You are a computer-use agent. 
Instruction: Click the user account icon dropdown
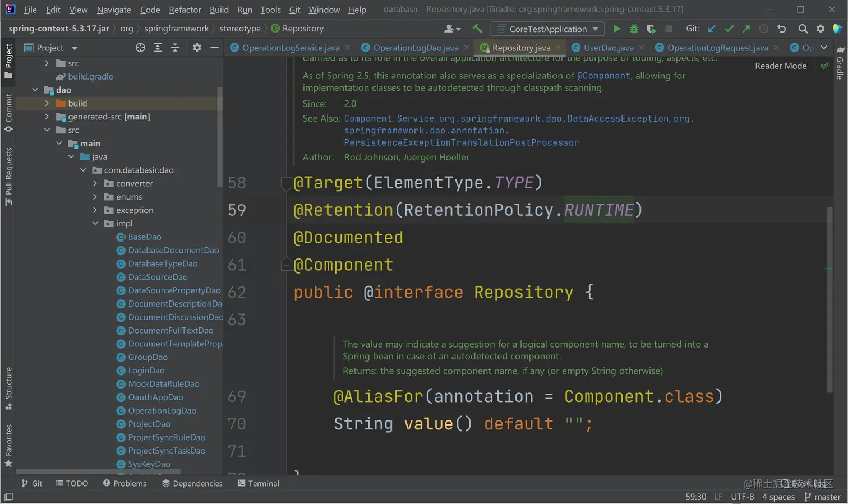pyautogui.click(x=452, y=29)
